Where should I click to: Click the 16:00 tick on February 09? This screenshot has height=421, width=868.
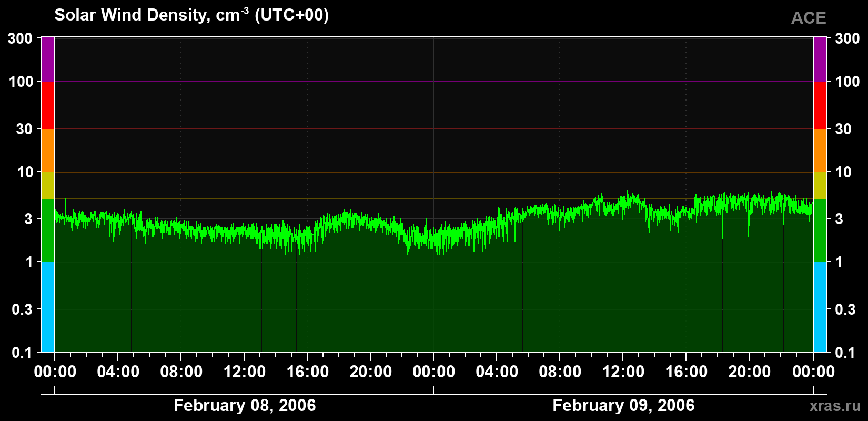(686, 372)
